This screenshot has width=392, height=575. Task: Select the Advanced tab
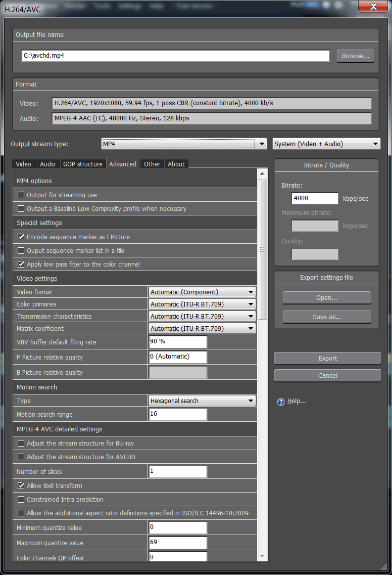[x=123, y=163]
